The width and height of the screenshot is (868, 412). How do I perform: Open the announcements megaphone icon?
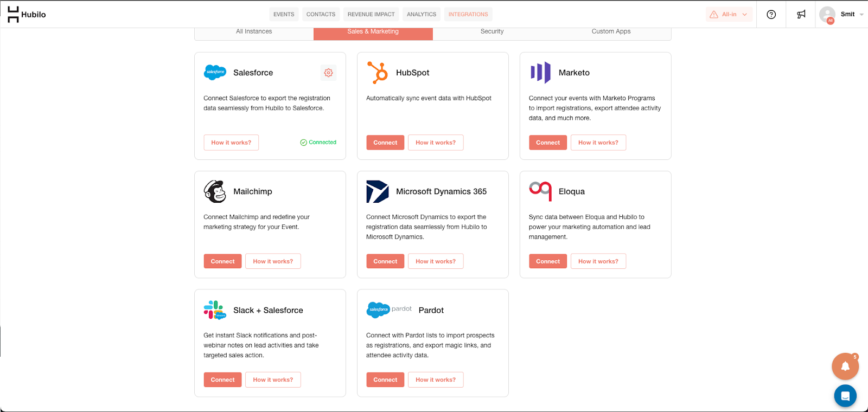click(801, 15)
